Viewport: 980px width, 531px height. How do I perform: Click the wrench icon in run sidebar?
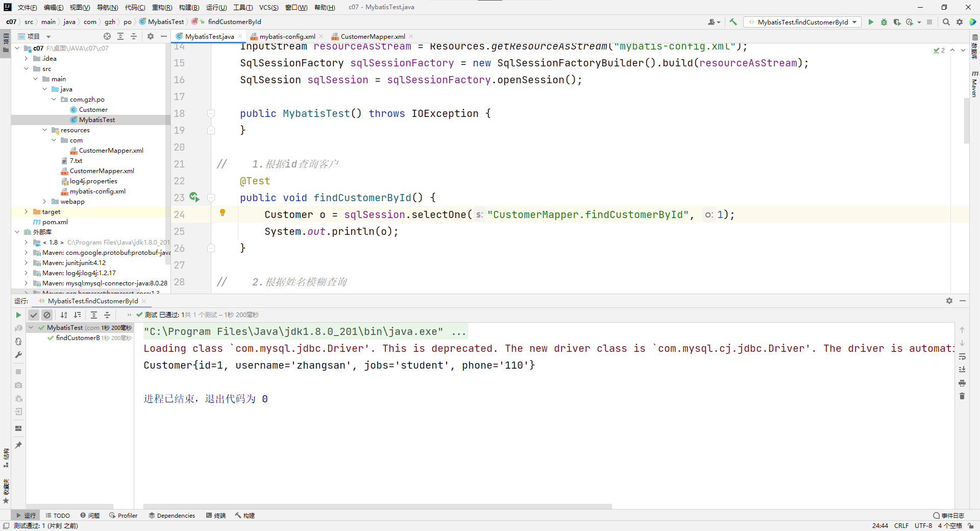18,355
